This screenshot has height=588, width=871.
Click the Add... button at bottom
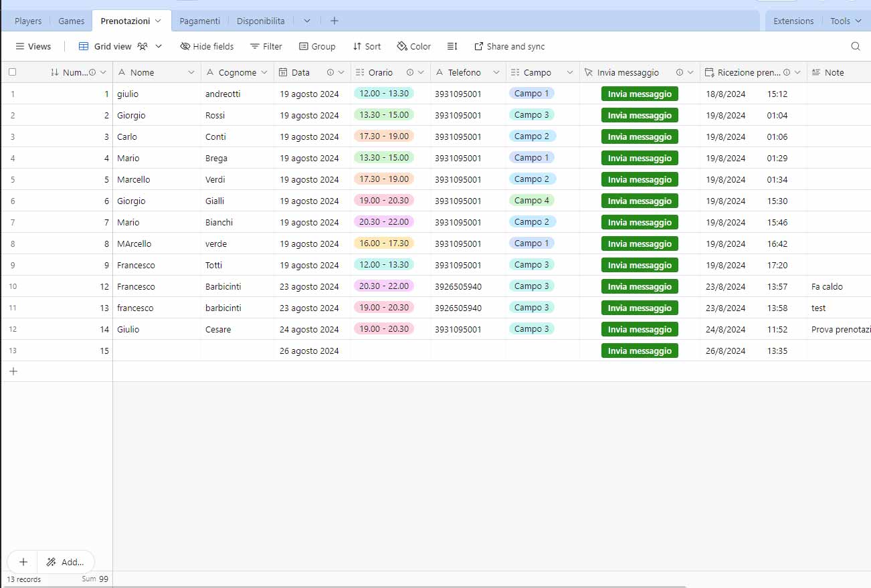[66, 562]
